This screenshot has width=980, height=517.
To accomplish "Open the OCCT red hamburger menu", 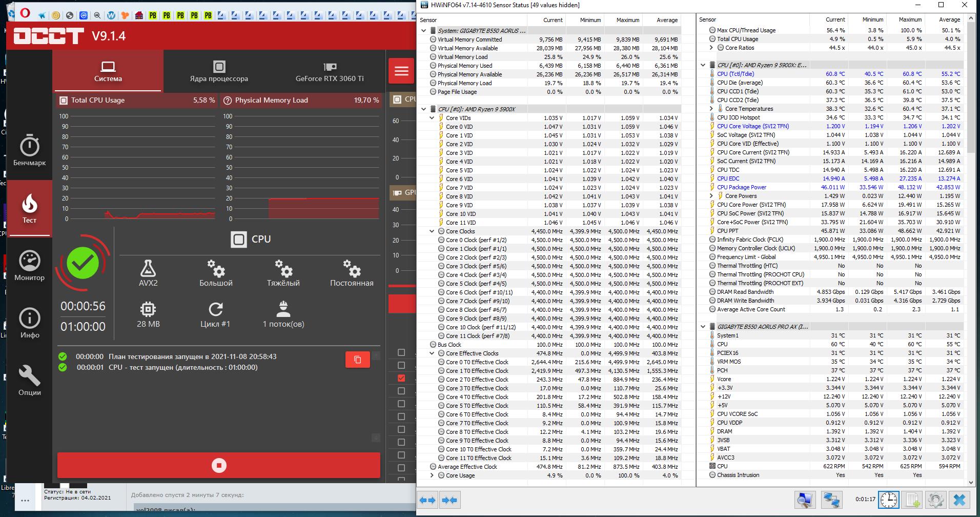I will (x=401, y=71).
